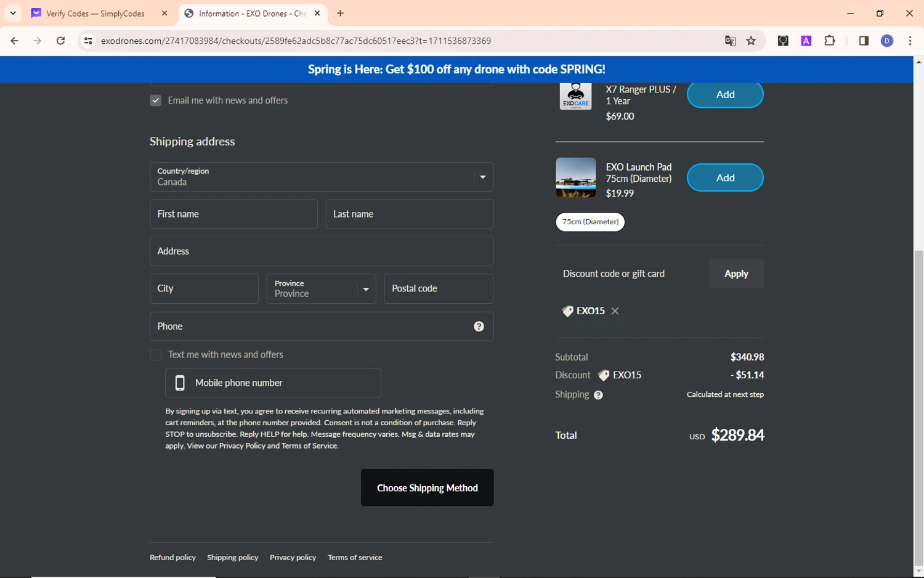Image resolution: width=924 pixels, height=578 pixels.
Task: Click the Shipping address heading
Action: coord(192,141)
